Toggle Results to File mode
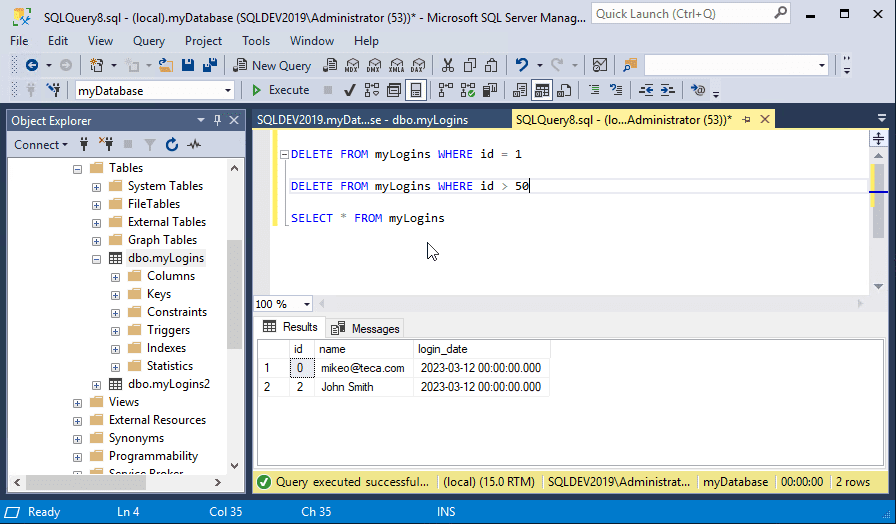The image size is (896, 524). 564,90
